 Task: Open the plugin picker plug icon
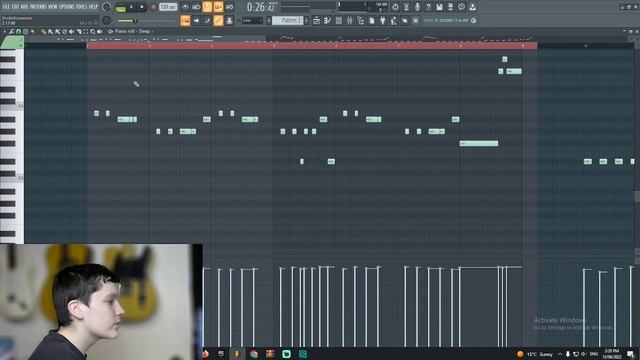(383, 20)
